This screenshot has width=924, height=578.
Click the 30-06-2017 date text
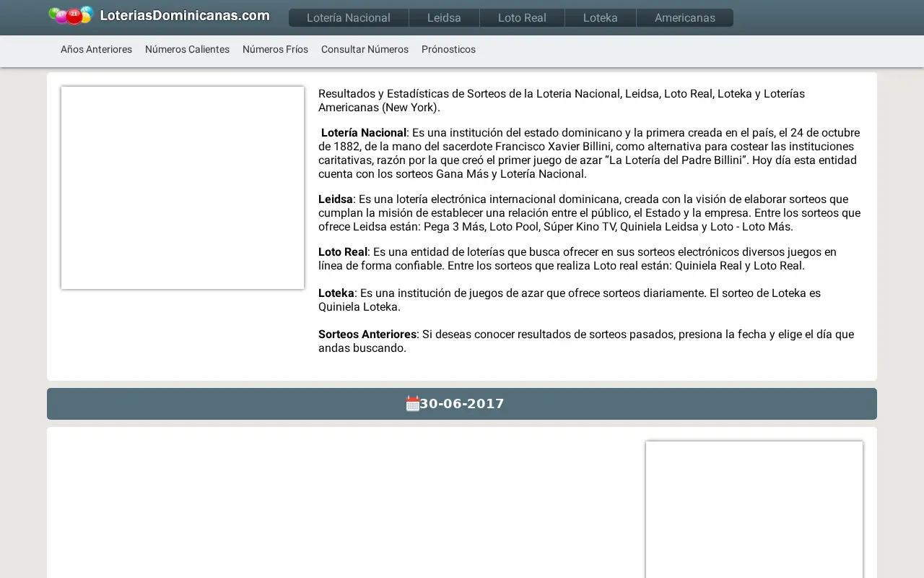[x=462, y=404]
